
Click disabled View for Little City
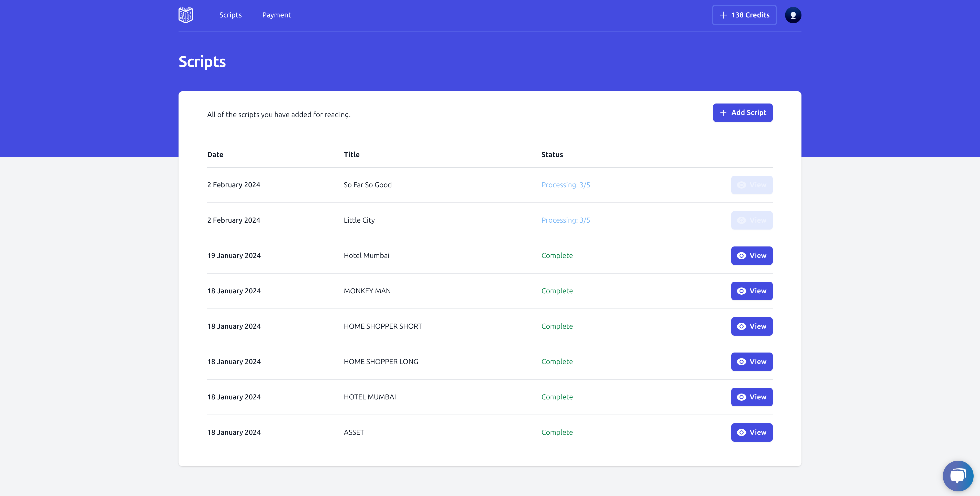(751, 220)
